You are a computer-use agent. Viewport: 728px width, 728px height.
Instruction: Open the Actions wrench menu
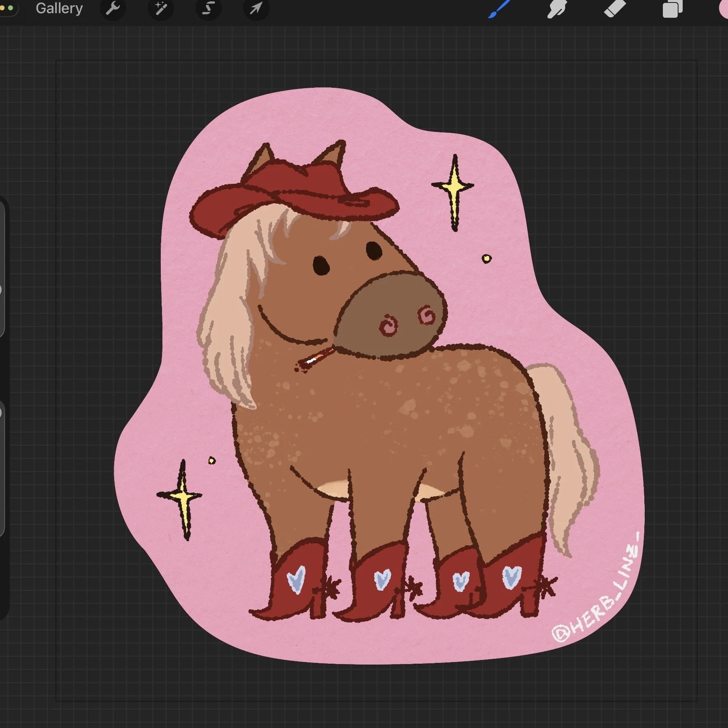[113, 8]
